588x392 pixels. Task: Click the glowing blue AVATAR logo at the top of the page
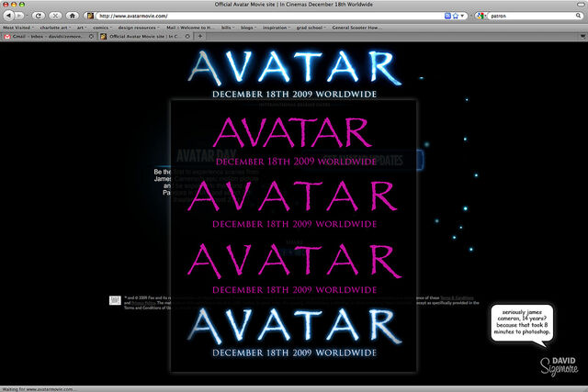294,67
